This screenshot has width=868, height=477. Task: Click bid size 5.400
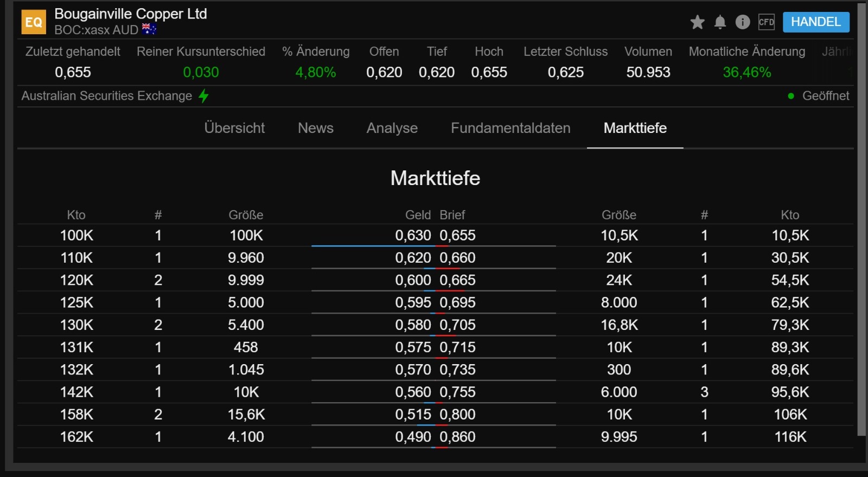click(x=246, y=325)
